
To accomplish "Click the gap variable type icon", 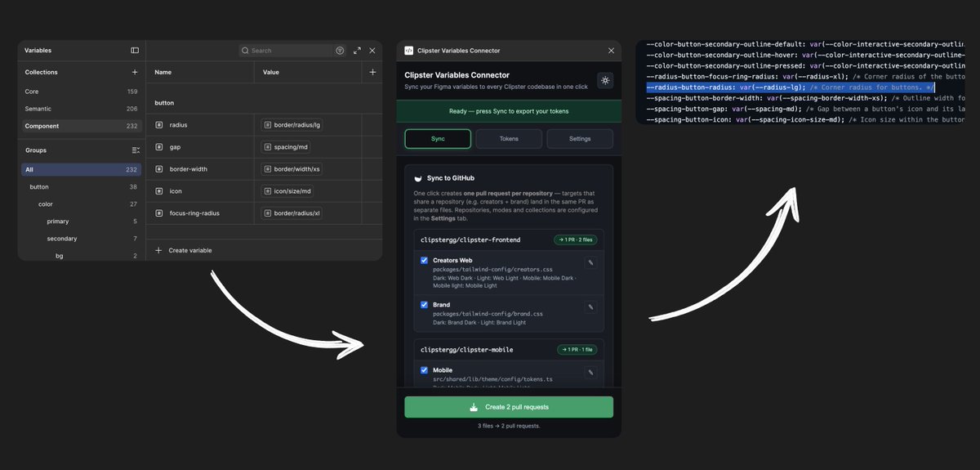I will point(159,147).
